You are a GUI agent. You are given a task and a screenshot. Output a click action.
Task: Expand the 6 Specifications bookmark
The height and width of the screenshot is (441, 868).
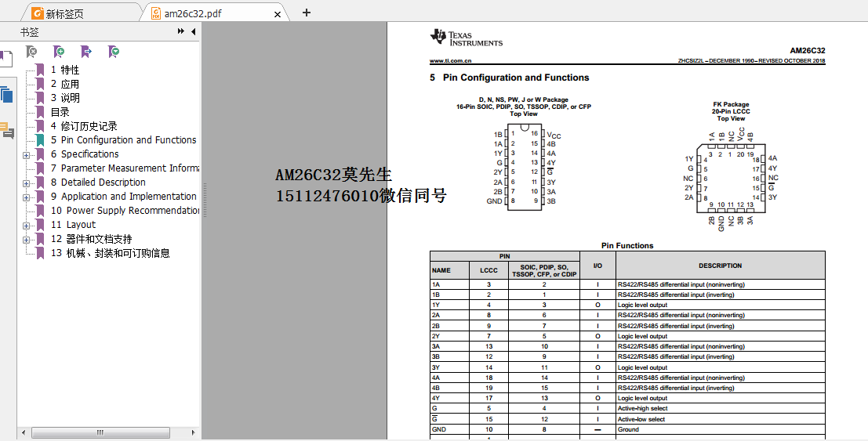coord(26,155)
